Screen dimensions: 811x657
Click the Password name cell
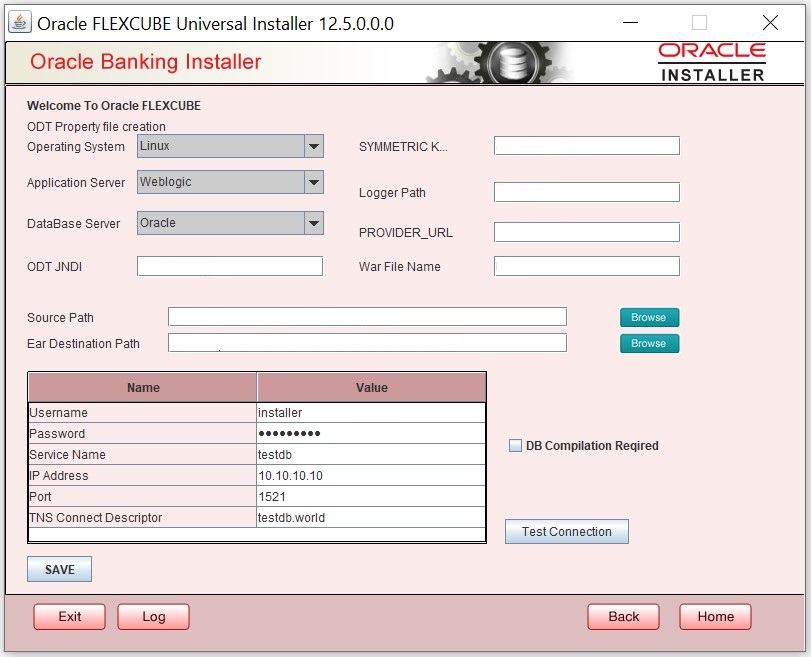coord(142,433)
